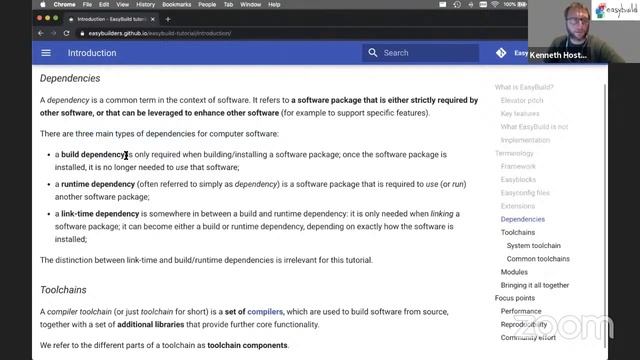This screenshot has height=360, width=640.
Task: Click the Time Machine menu bar icon
Action: click(x=457, y=4)
